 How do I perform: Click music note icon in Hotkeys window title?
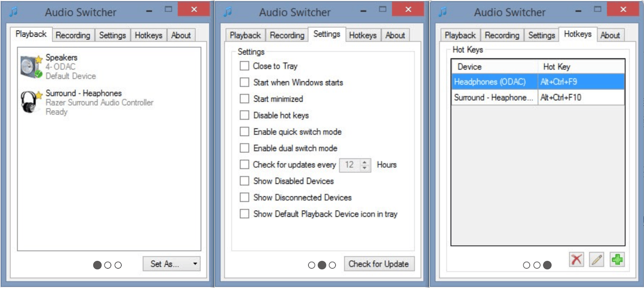pos(442,11)
